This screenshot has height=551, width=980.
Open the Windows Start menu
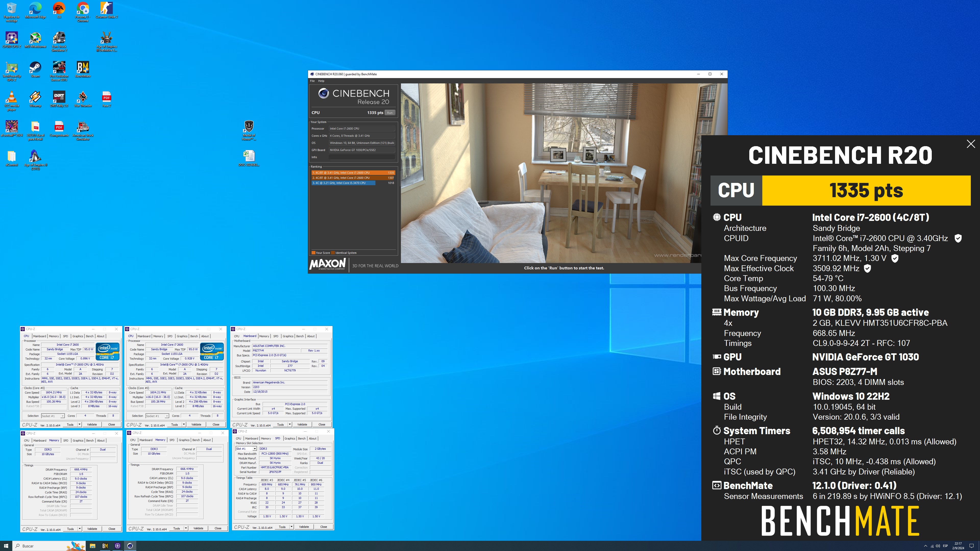(x=6, y=546)
